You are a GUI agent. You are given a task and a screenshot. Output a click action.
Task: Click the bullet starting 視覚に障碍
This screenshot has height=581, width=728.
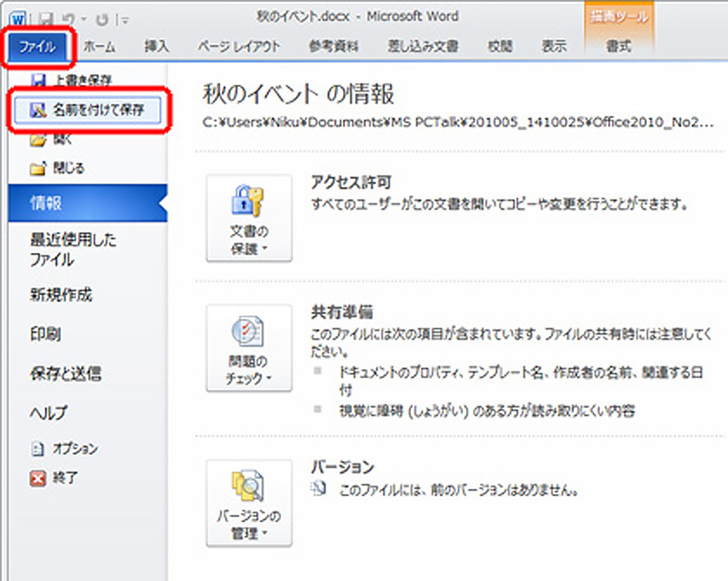487,411
